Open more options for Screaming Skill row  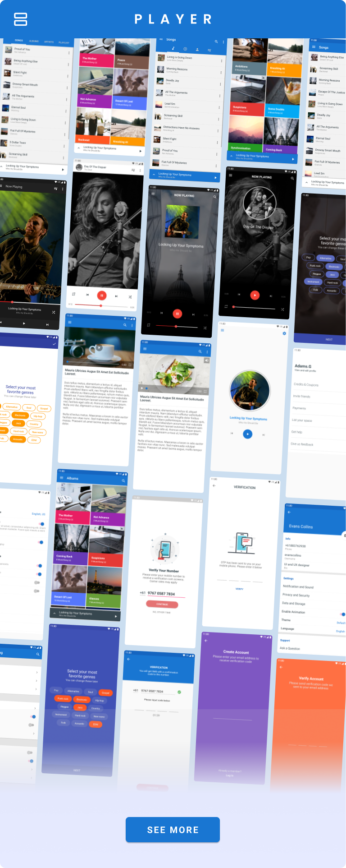click(219, 119)
